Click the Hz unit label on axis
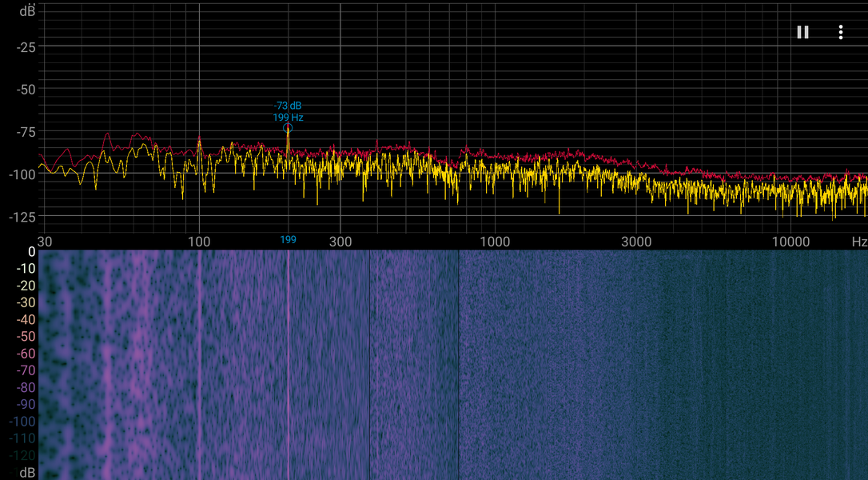The image size is (868, 480). tap(859, 242)
